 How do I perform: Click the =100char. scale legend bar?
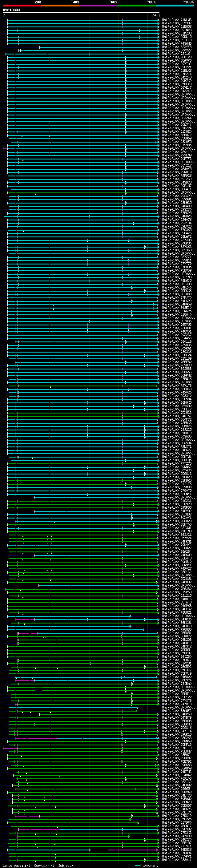click(137, 866)
